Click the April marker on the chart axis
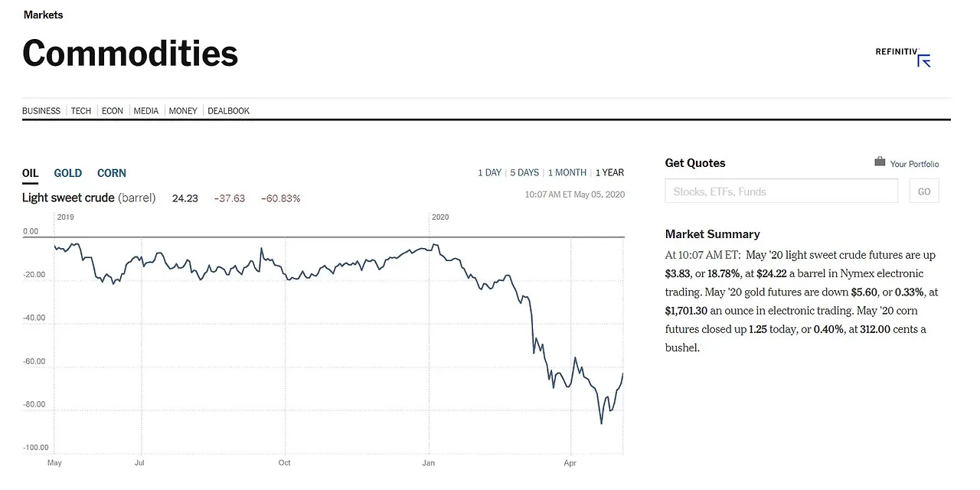Viewport: 980px width, 490px height. pos(570,462)
